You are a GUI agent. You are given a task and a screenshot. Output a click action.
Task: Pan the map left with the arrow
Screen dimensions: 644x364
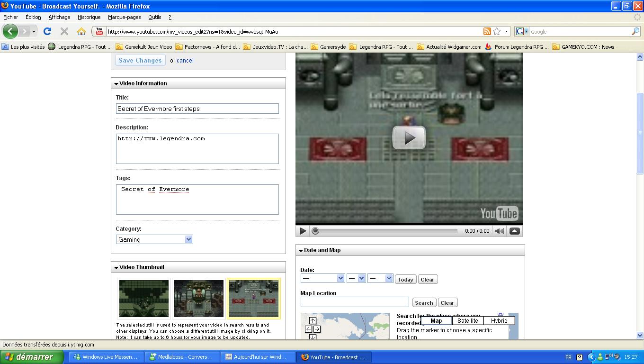click(x=308, y=329)
